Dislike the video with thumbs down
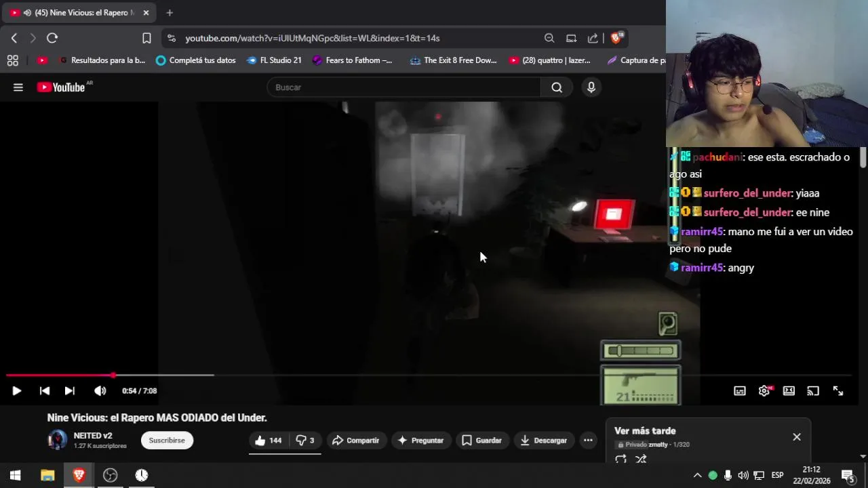Image resolution: width=868 pixels, height=488 pixels. pyautogui.click(x=304, y=441)
